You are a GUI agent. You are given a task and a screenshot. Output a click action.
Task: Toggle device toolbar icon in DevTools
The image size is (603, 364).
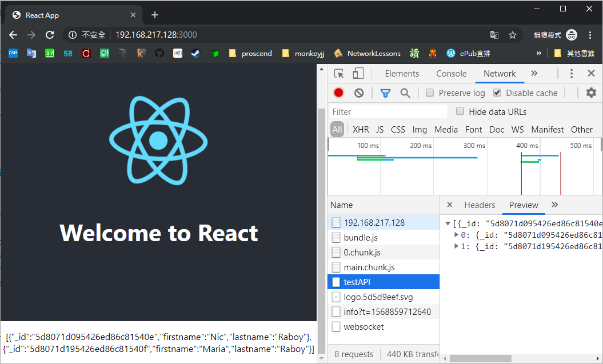pos(358,73)
